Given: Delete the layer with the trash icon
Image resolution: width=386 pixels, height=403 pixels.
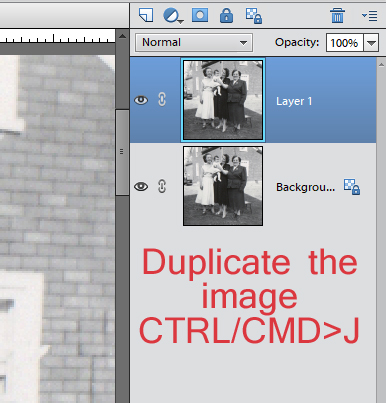Looking at the screenshot, I should tap(337, 16).
